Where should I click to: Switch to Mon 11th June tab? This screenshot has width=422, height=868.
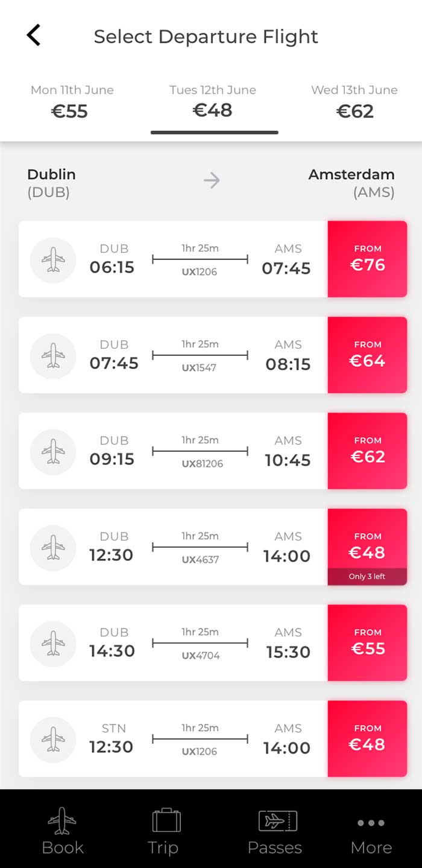[72, 103]
